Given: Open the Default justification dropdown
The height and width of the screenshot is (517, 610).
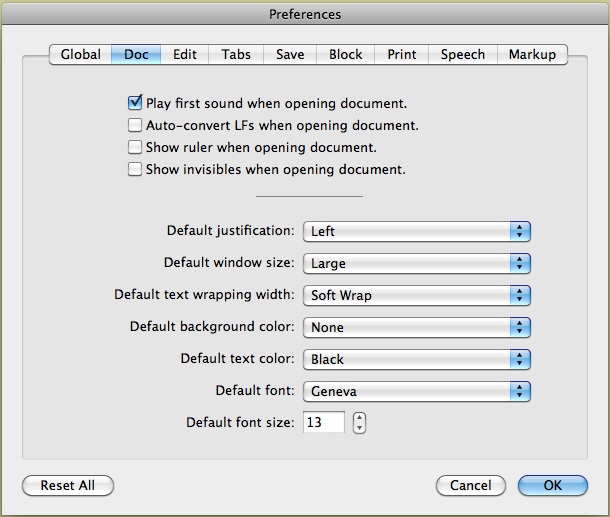Looking at the screenshot, I should pos(415,231).
